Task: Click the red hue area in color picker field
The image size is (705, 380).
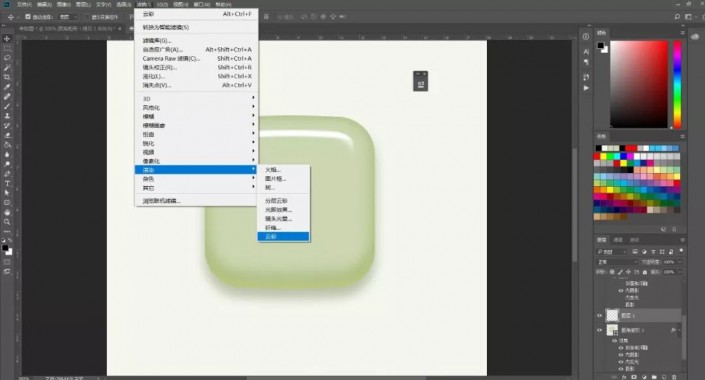Action: (x=639, y=84)
